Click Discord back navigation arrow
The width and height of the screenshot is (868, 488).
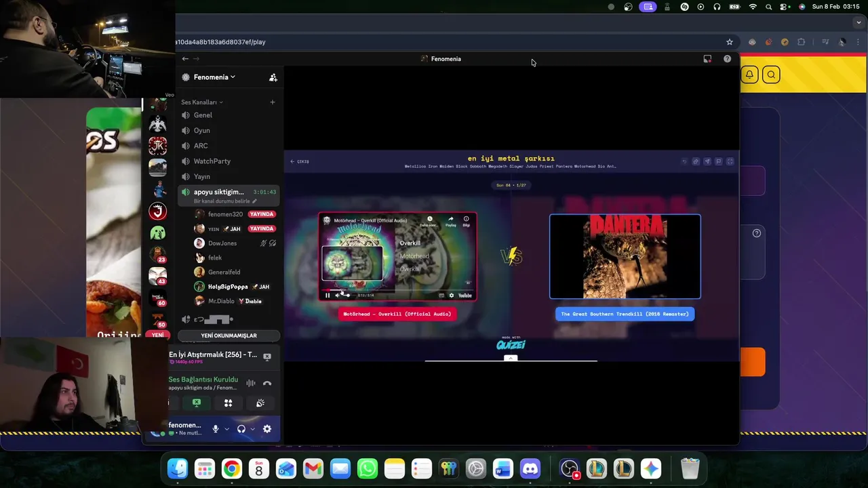point(185,59)
